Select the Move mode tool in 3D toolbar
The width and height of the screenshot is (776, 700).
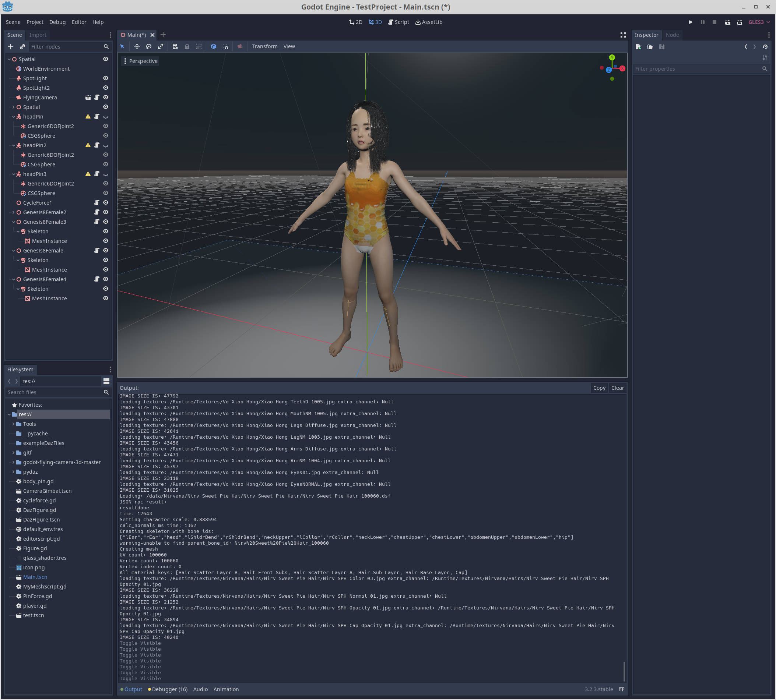[x=137, y=46]
